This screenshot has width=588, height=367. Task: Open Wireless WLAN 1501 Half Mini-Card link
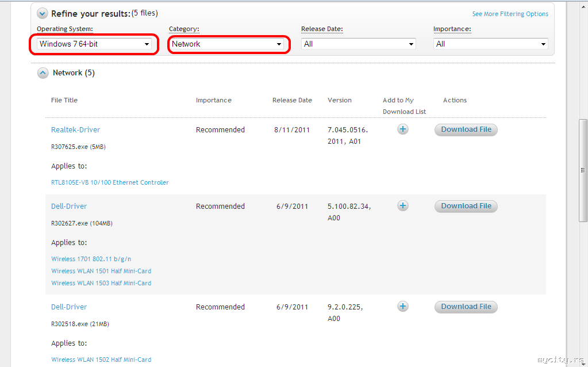tap(101, 271)
